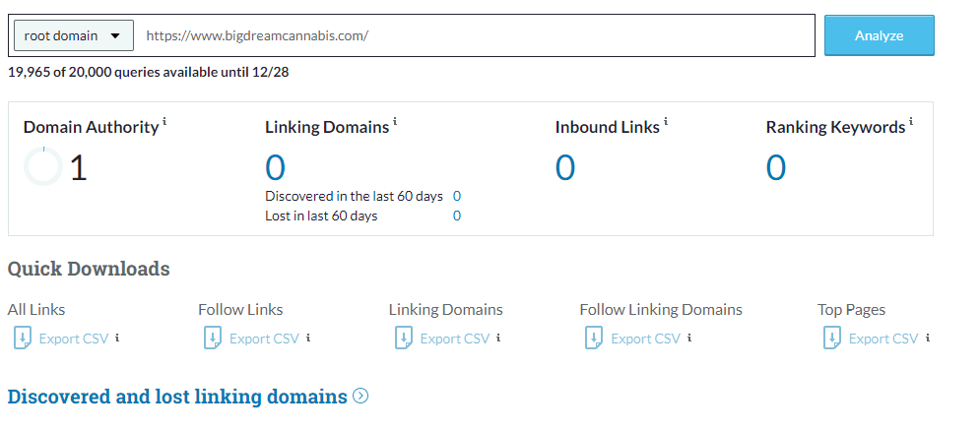Click Discovered in last 60 days count
Viewport: 980px width, 432px height.
click(x=457, y=196)
